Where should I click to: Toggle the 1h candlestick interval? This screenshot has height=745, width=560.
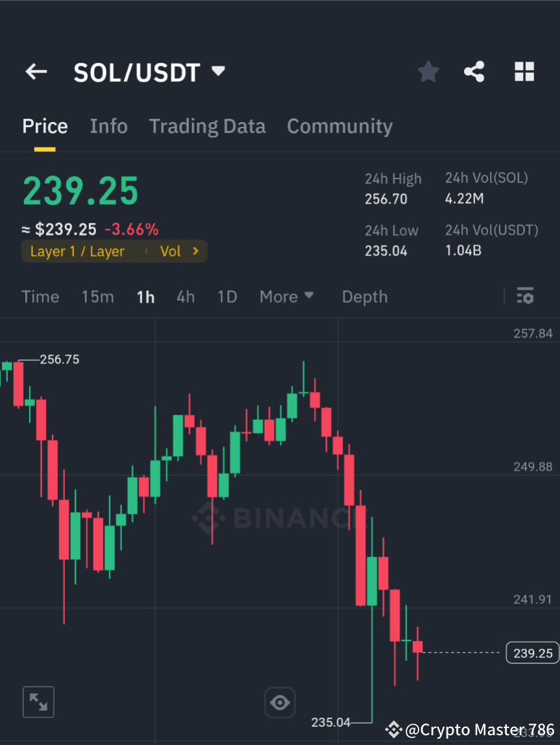tap(145, 296)
